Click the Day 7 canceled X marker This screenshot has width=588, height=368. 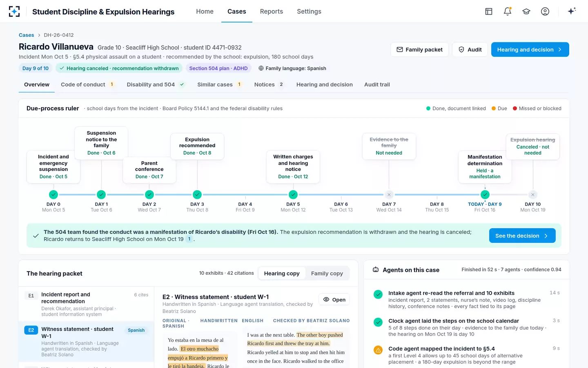click(x=389, y=195)
